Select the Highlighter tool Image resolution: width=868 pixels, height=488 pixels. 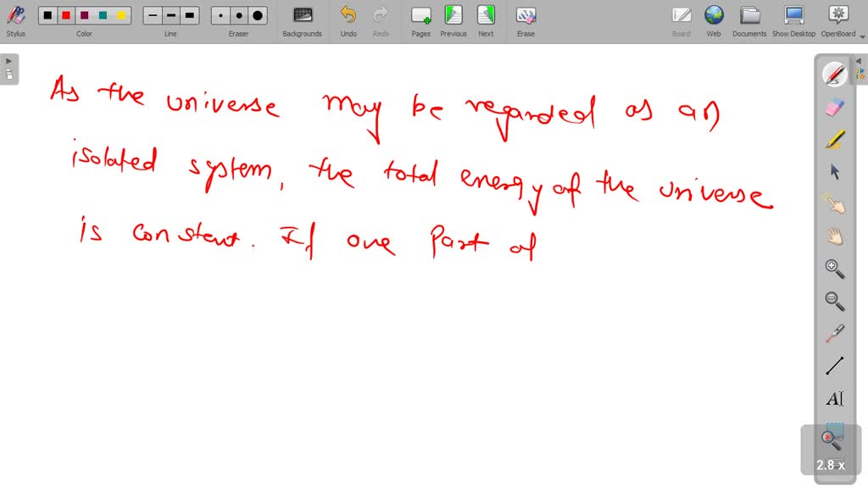click(833, 138)
